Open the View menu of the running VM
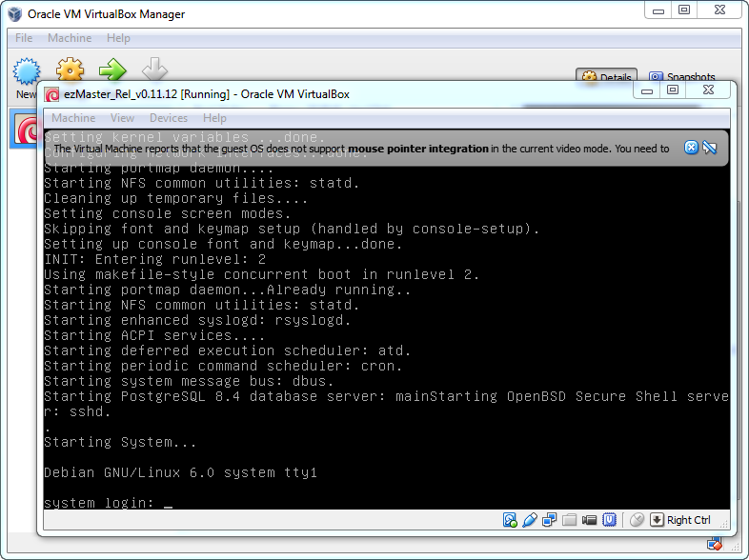The height and width of the screenshot is (560, 749). [122, 118]
